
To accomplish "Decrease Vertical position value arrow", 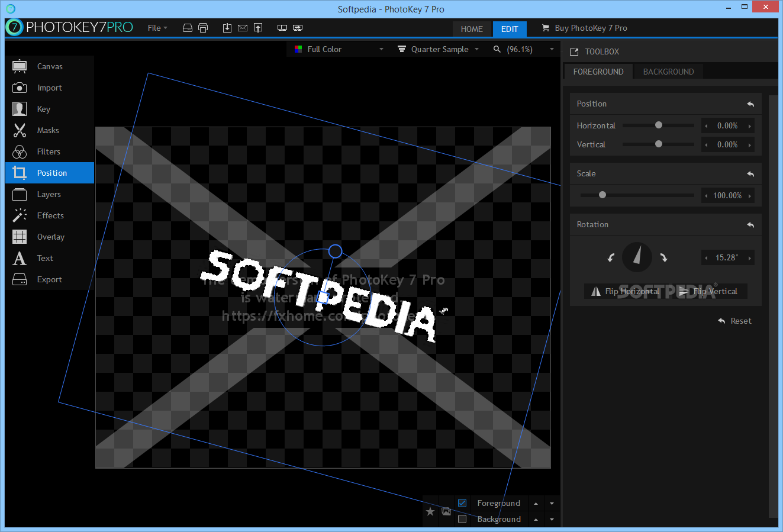I will (x=706, y=145).
